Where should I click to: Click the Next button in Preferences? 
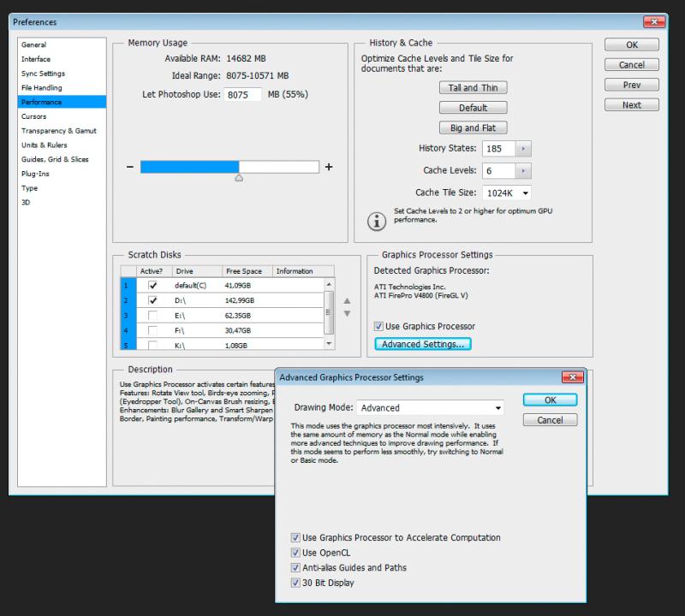pyautogui.click(x=632, y=104)
